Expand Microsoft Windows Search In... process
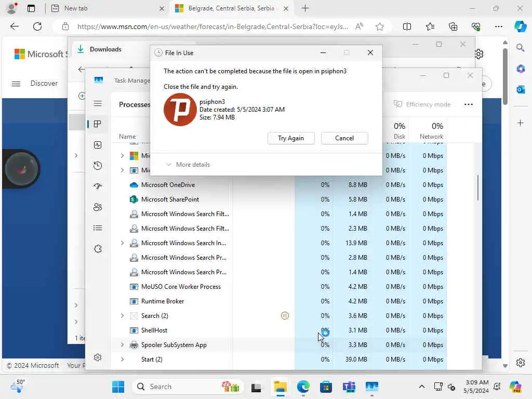The image size is (532, 399). pos(122,243)
